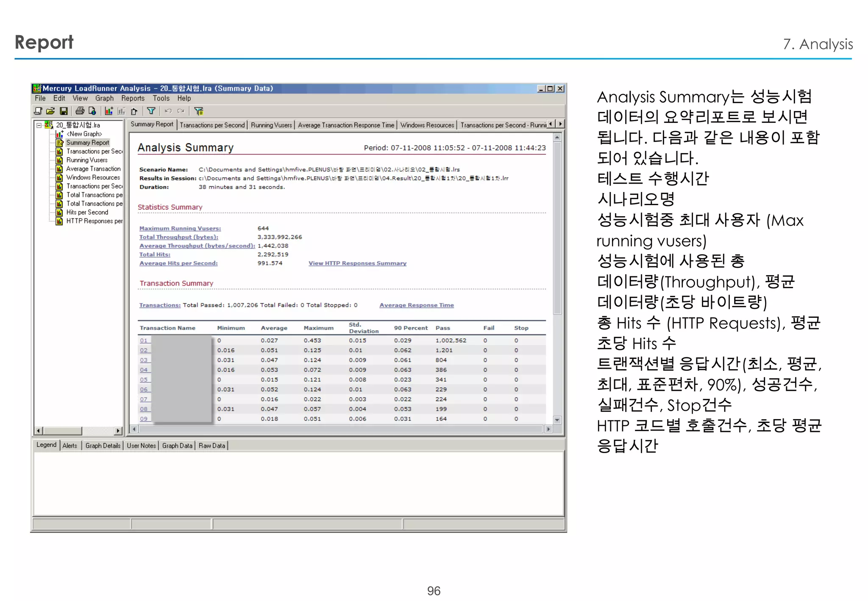Switch to the Transactions per Second tab
This screenshot has width=868, height=601.
point(212,125)
